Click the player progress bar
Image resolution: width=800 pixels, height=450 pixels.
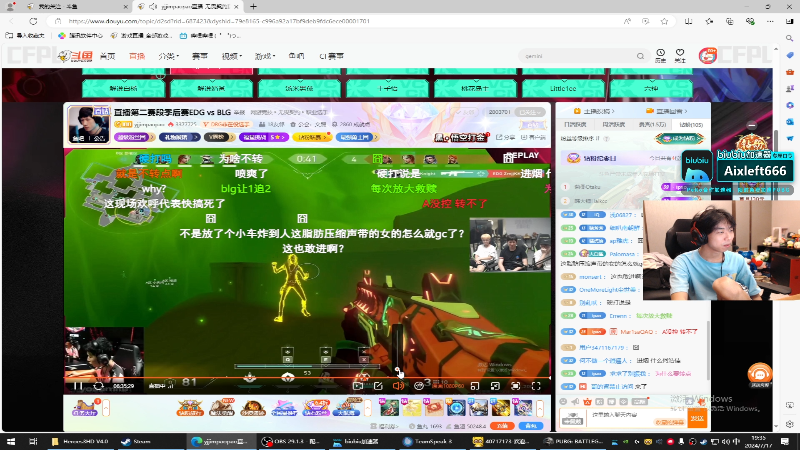click(x=307, y=378)
